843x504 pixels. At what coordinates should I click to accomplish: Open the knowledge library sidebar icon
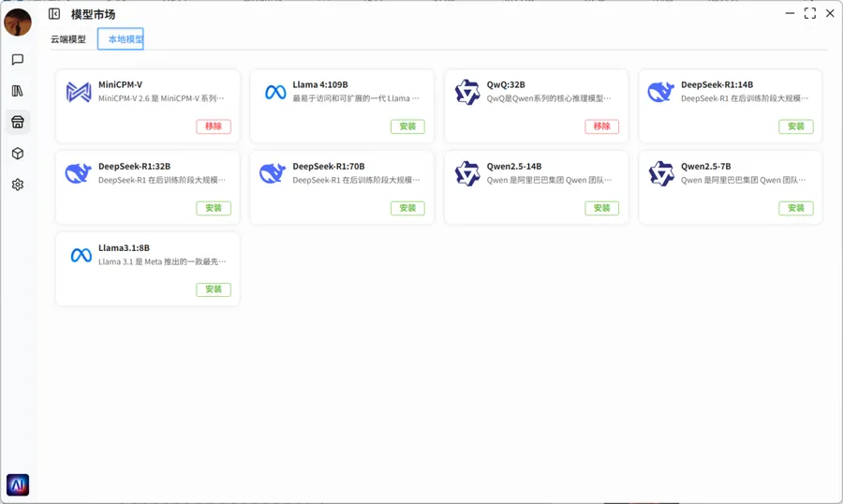pos(18,91)
